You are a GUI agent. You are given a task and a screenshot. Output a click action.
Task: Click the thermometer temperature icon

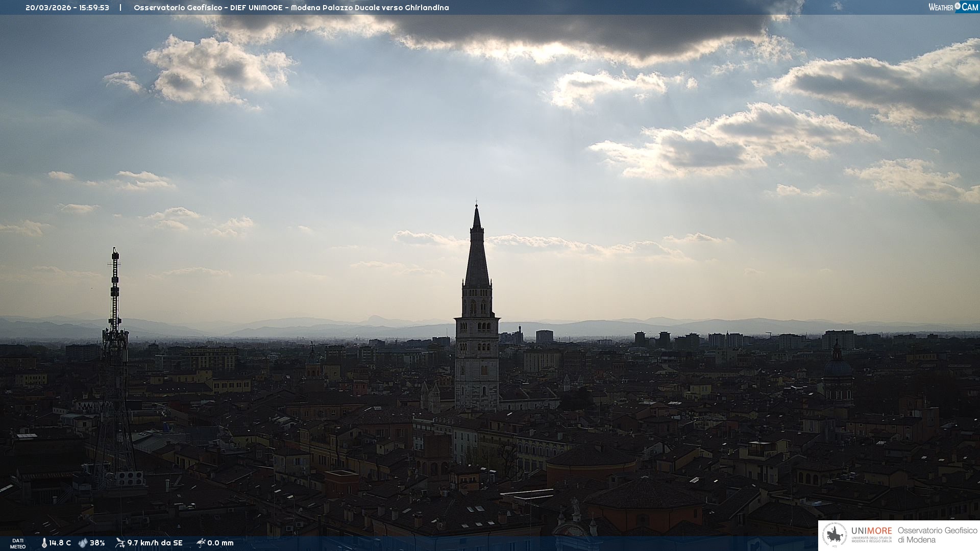pos(44,543)
